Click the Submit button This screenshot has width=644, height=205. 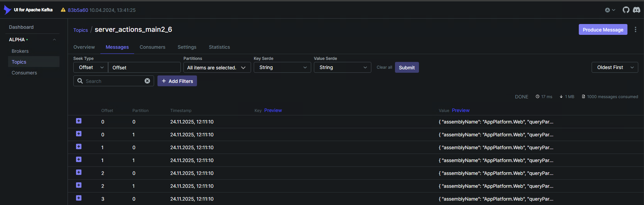click(x=406, y=68)
